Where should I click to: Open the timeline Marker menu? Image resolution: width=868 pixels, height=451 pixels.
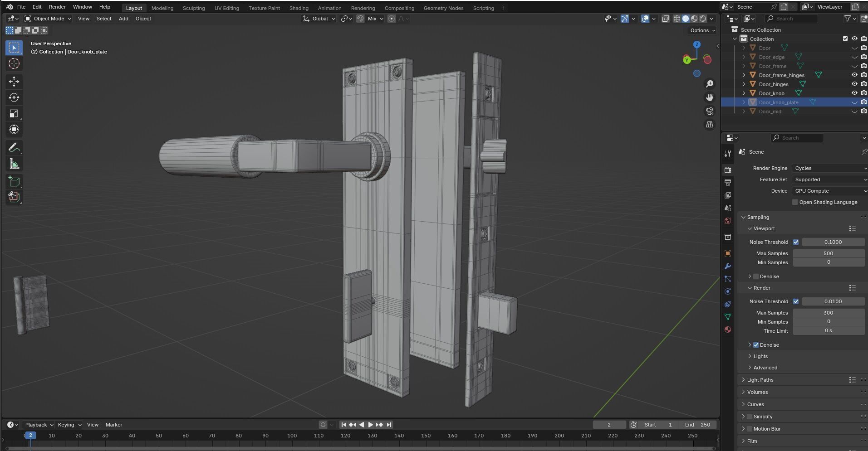click(114, 425)
